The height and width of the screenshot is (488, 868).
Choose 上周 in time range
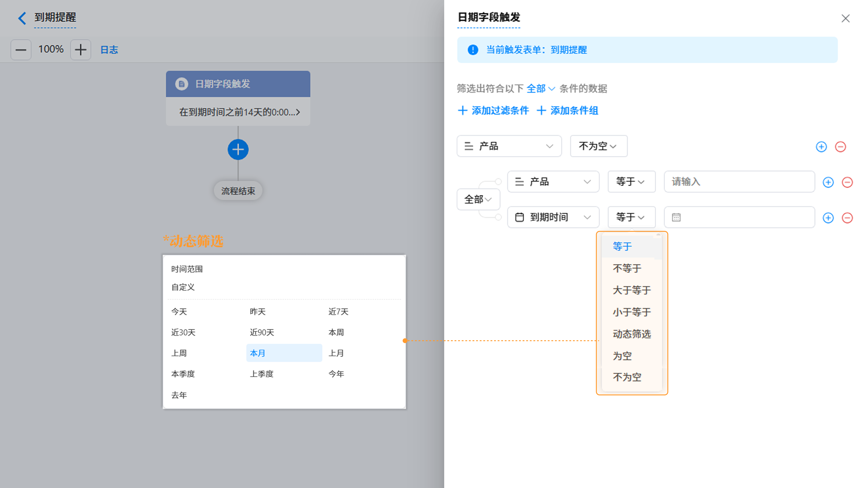pyautogui.click(x=179, y=353)
